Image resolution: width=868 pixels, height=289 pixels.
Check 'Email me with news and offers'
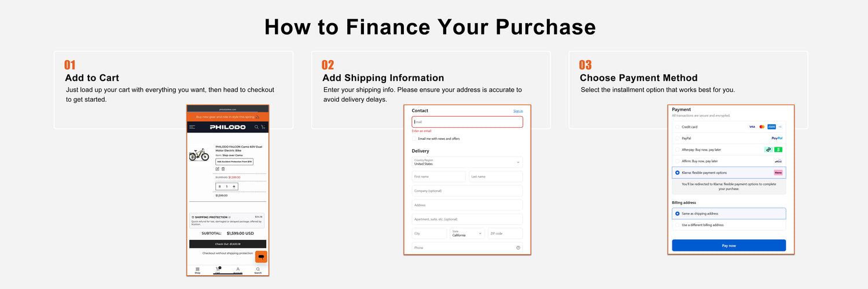(x=415, y=139)
